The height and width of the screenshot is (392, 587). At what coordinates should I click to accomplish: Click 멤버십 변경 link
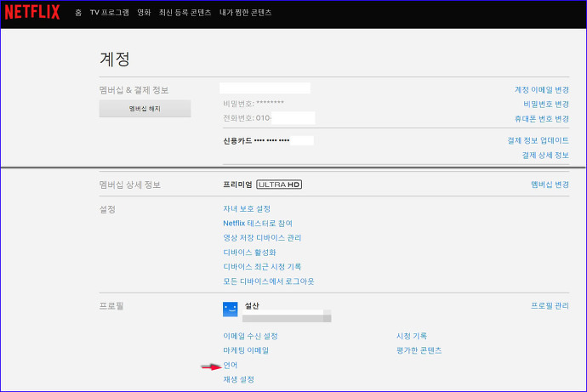point(550,185)
